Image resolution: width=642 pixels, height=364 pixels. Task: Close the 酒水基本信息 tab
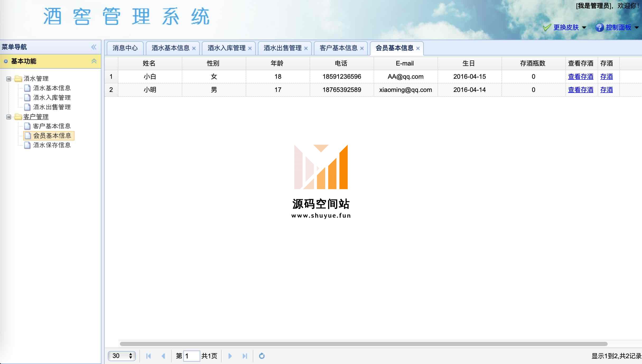(x=194, y=48)
